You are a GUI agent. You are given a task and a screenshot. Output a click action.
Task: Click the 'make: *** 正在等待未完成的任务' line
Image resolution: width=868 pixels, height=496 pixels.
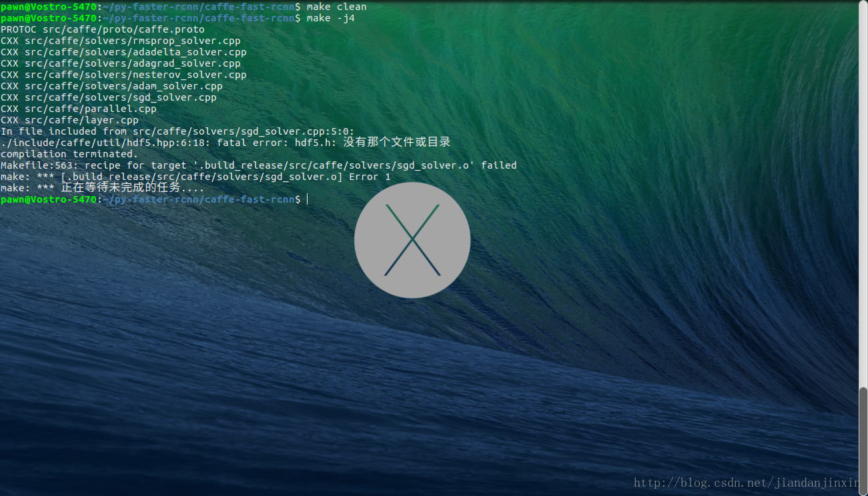tap(102, 188)
